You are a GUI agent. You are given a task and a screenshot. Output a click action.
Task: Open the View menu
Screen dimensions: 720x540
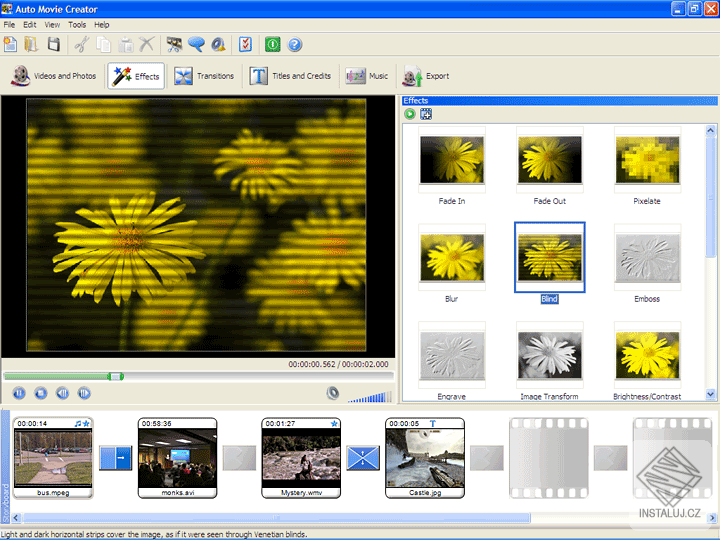(52, 25)
